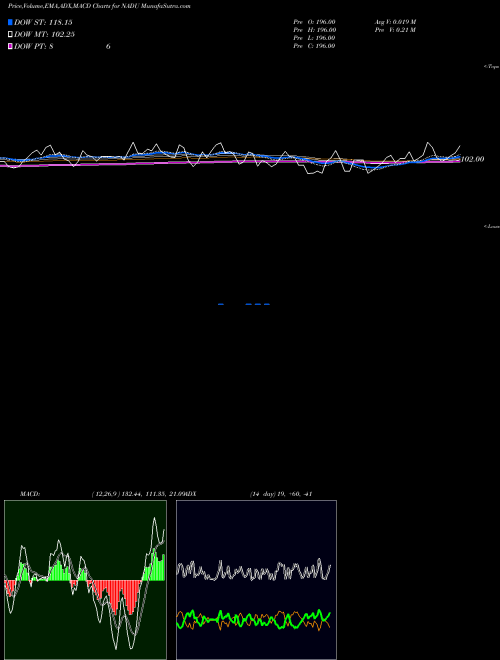This screenshot has height=660, width=500.
Task: Open the ADX indicator chart panel
Action: coord(256,580)
